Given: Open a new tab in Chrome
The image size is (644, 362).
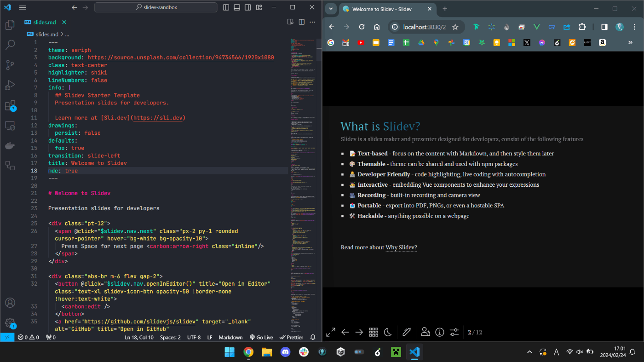Looking at the screenshot, I should (x=445, y=9).
